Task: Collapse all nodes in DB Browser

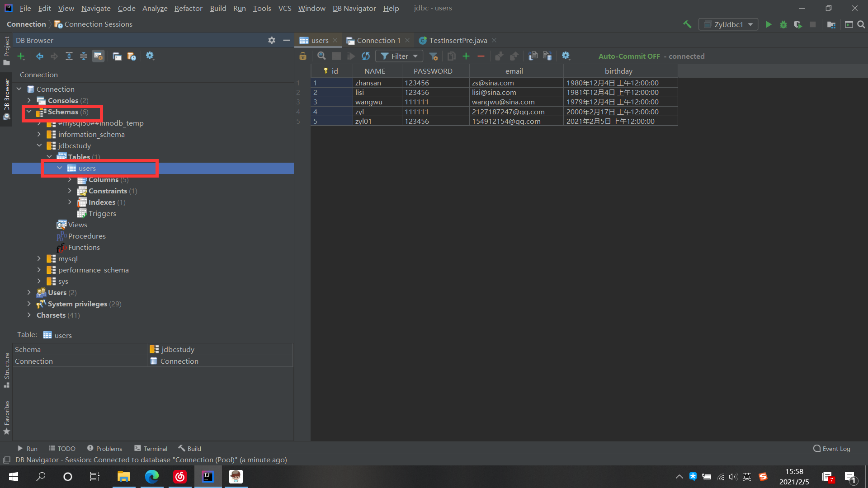Action: (x=83, y=56)
